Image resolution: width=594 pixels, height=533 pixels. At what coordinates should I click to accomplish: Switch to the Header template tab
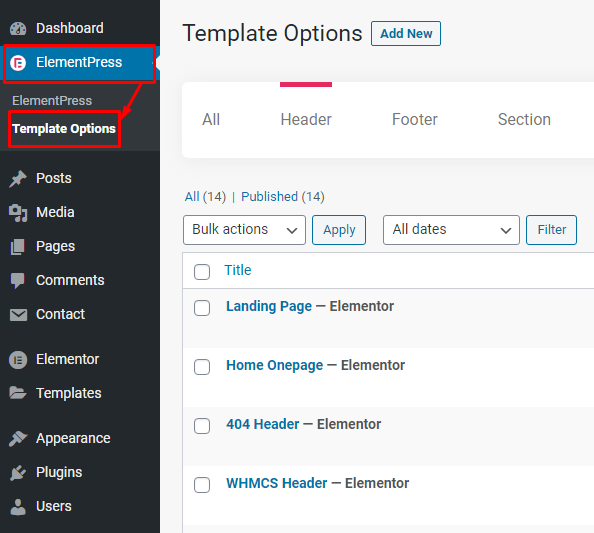306,120
